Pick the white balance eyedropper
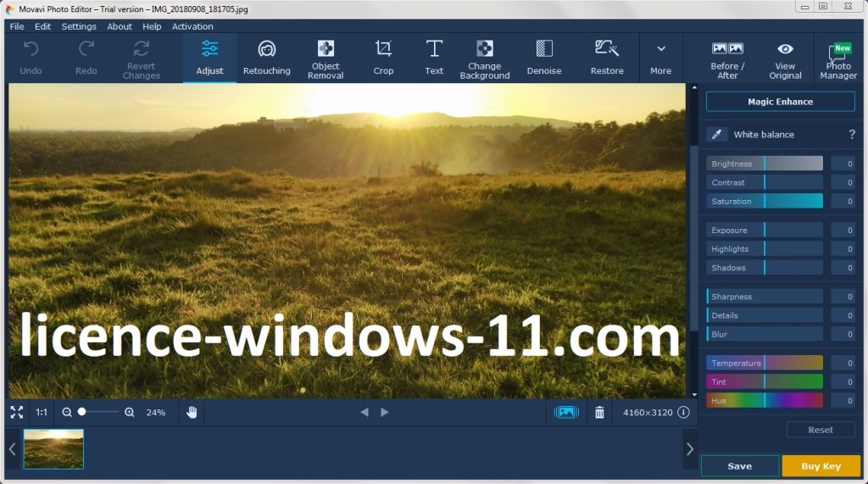This screenshot has height=484, width=868. pos(717,135)
